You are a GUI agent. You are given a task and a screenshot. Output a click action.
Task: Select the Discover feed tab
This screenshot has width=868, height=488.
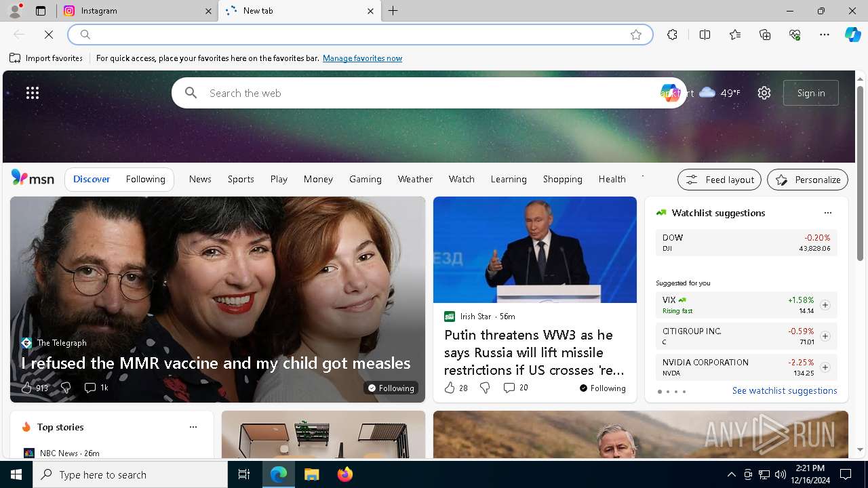92,179
